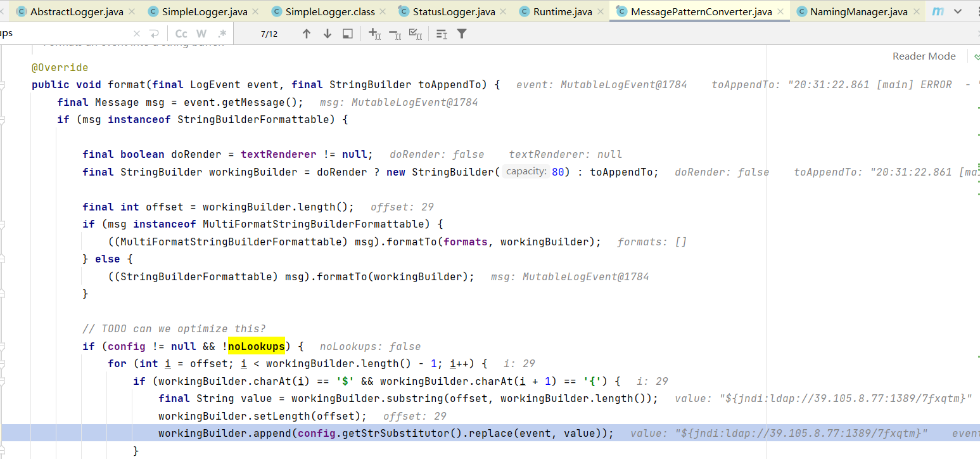Toggle Words (W) search option
The width and height of the screenshot is (980, 459).
(201, 34)
